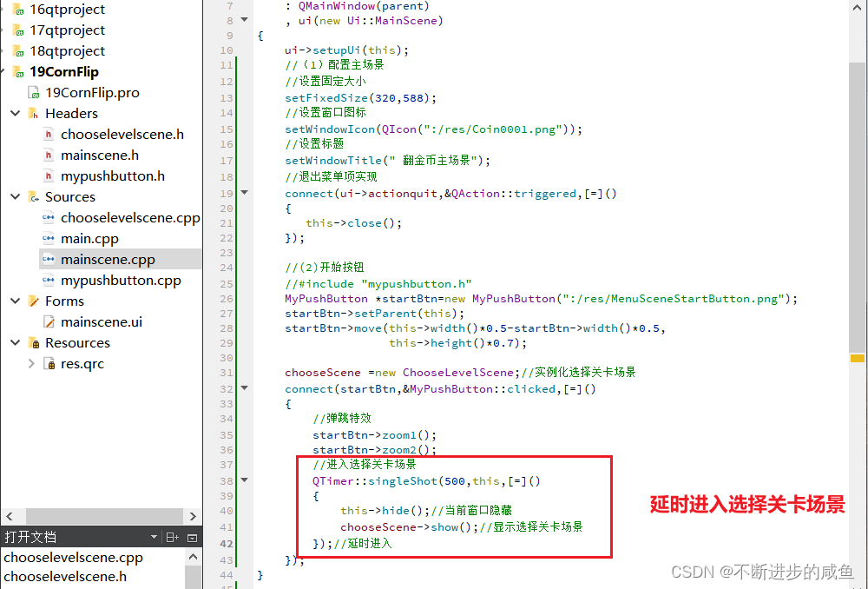Click the project tree horizontal scrollbar thumb

pos(104,516)
